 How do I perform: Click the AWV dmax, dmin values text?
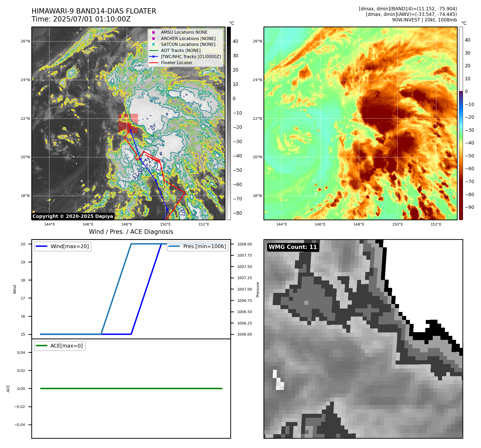click(411, 14)
